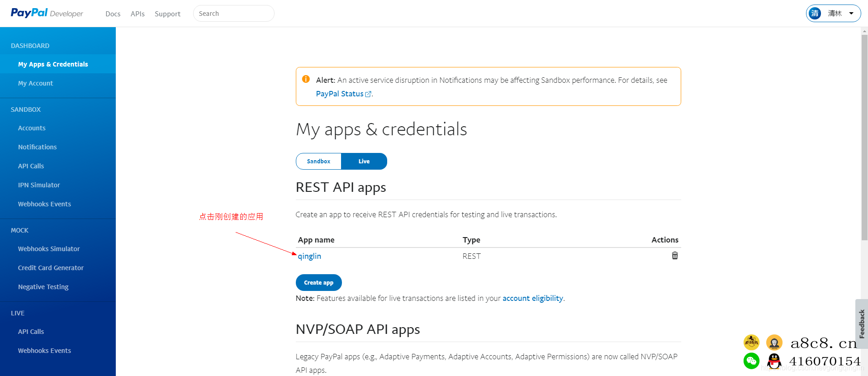Click the App name column header
Image resolution: width=868 pixels, height=376 pixels.
click(x=316, y=240)
